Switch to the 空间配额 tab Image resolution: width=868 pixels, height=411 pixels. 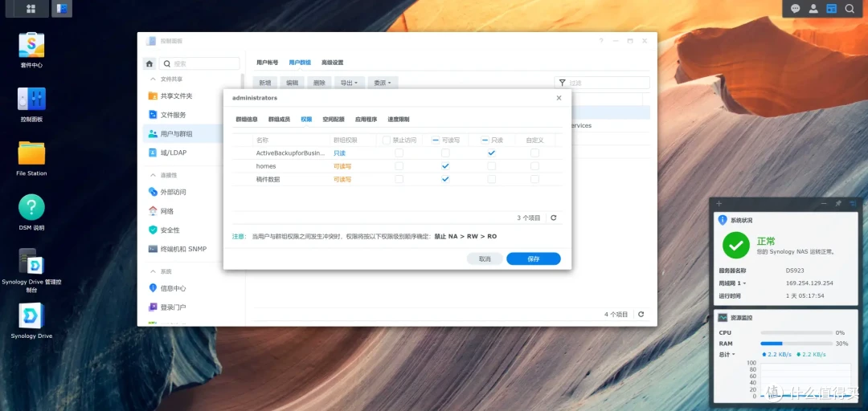coord(334,120)
